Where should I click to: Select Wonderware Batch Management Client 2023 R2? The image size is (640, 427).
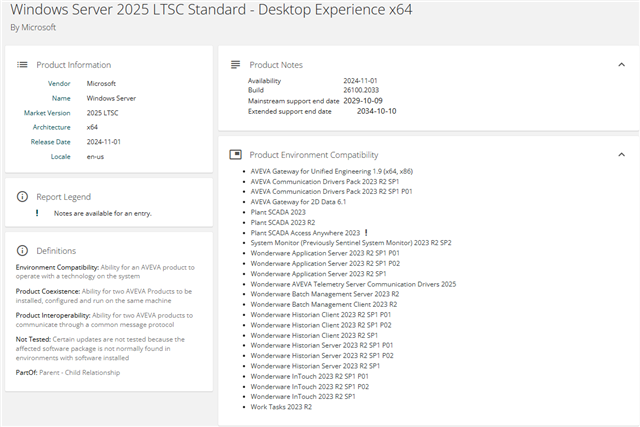[x=324, y=305]
